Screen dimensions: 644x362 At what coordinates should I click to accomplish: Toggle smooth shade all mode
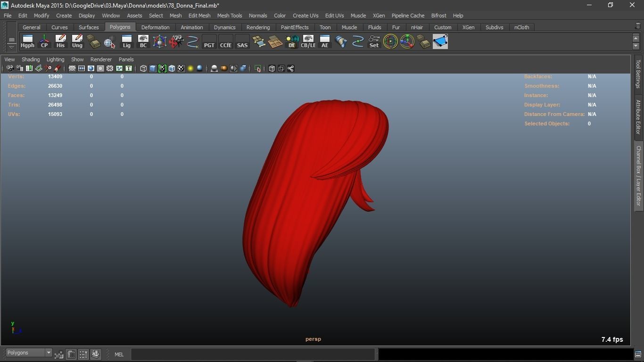pos(153,68)
